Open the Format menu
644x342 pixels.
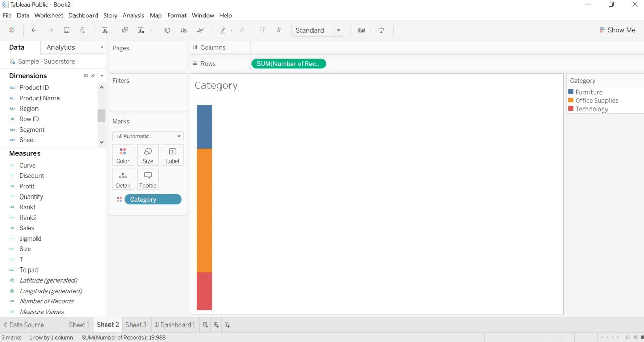[x=177, y=15]
